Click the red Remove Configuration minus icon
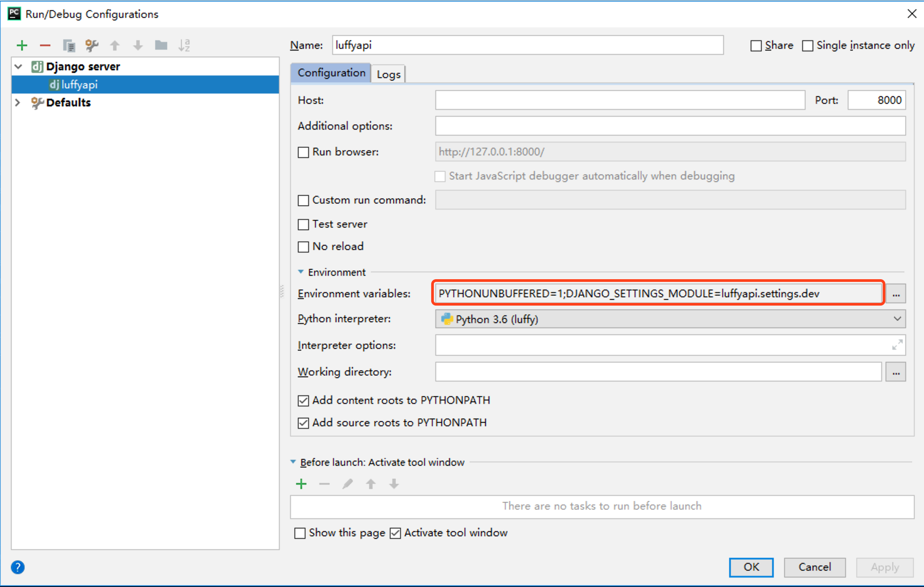This screenshot has height=587, width=924. [45, 45]
